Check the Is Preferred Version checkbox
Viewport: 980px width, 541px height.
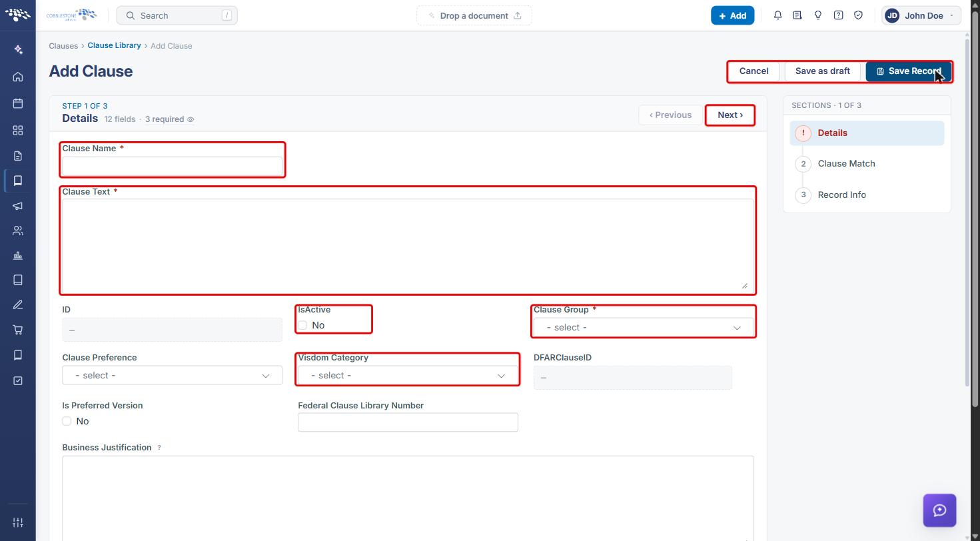pyautogui.click(x=67, y=421)
